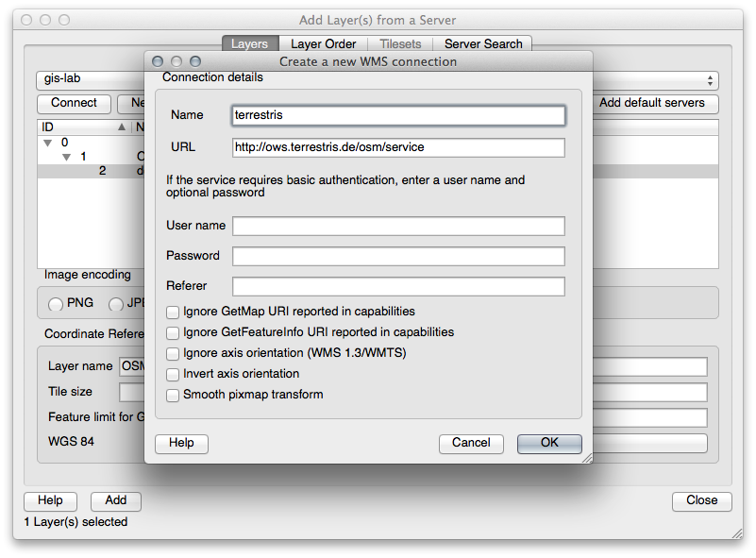
Task: Click the User name input field
Action: click(x=398, y=226)
